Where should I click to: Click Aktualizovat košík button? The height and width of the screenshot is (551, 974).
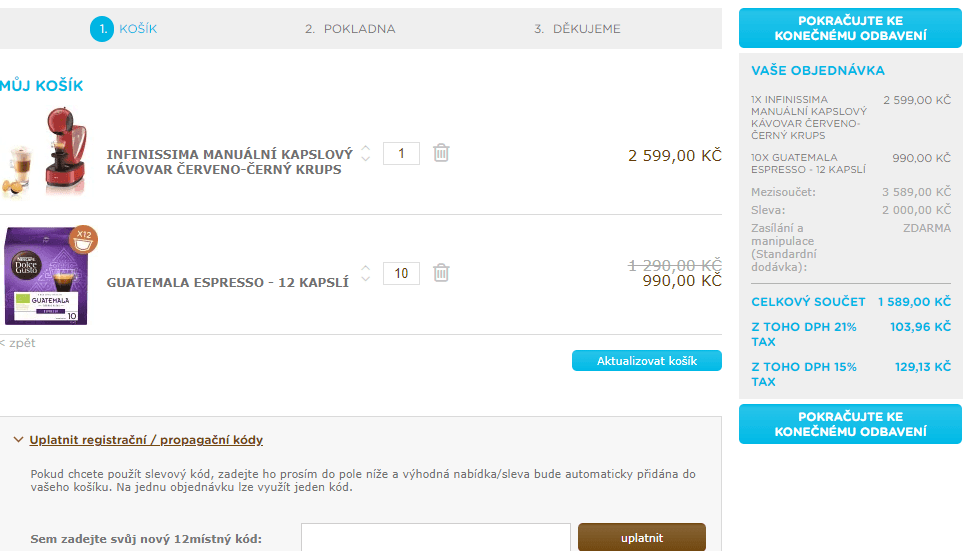[x=647, y=361]
